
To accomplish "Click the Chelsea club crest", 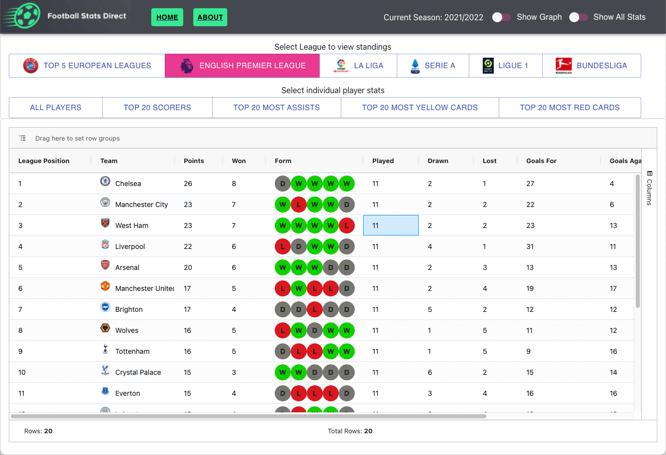I will tap(105, 181).
